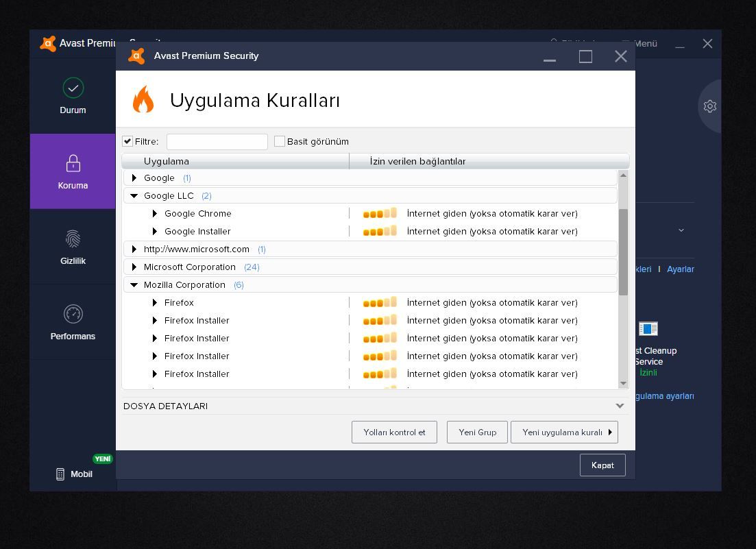Click the vertical scrollbar thumb
The height and width of the screenshot is (549, 756).
tap(623, 252)
